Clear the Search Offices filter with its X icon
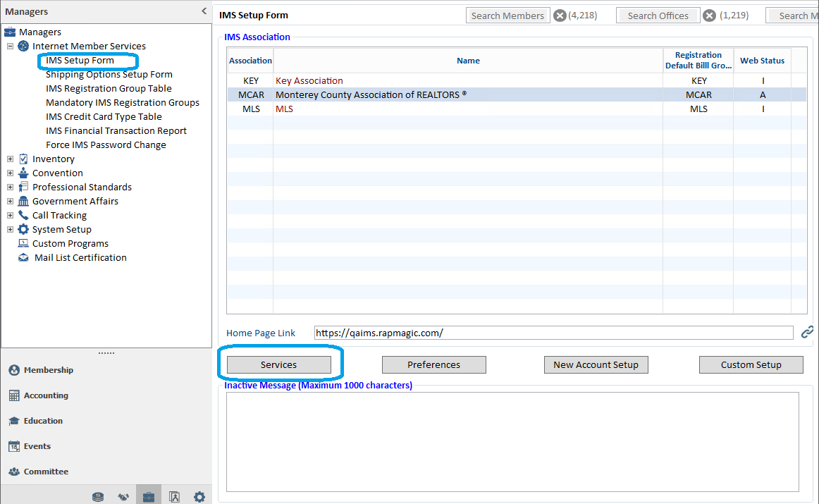Screen dimensions: 819x504 click(709, 16)
